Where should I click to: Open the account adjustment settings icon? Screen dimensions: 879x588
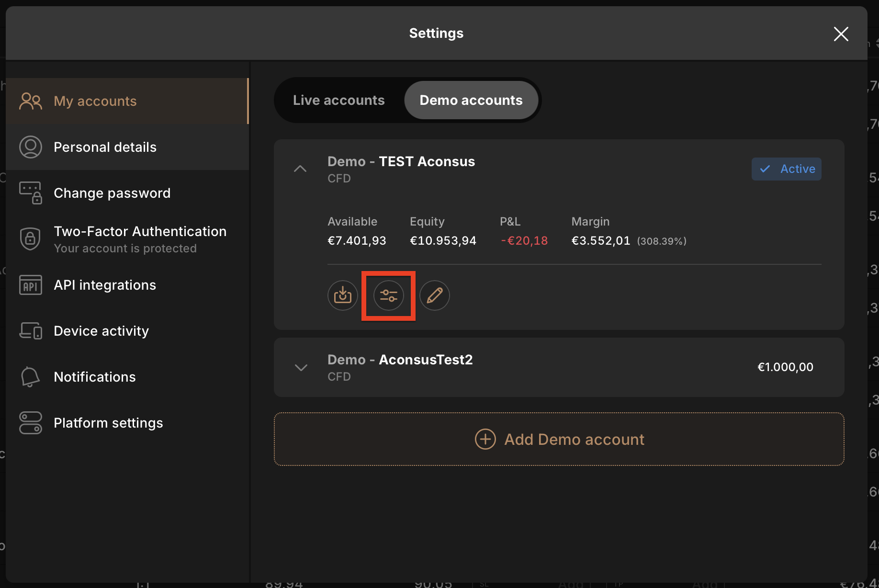tap(388, 295)
